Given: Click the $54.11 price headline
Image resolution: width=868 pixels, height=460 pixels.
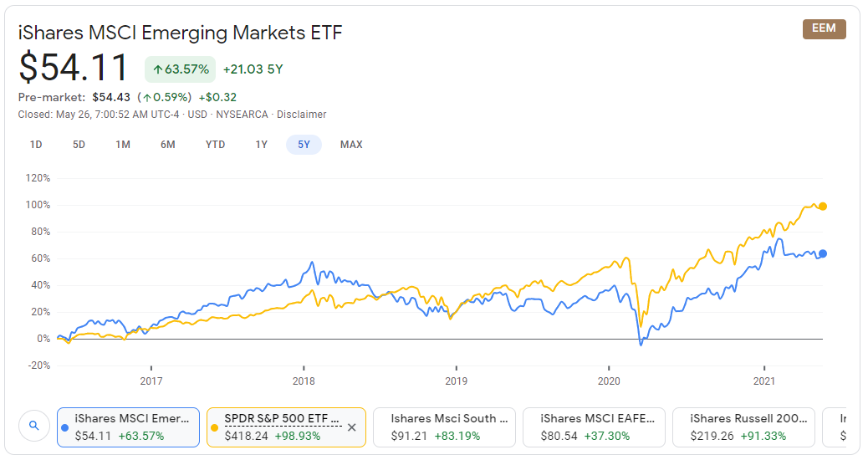Looking at the screenshot, I should pyautogui.click(x=73, y=67).
